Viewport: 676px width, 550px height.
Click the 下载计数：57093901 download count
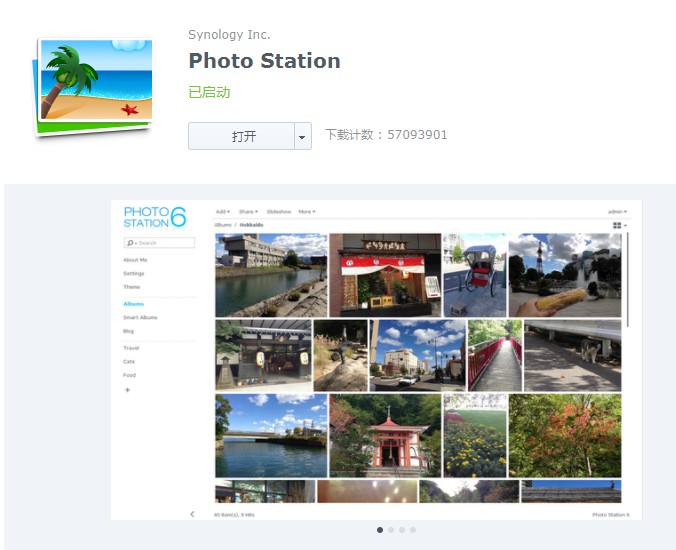coord(386,134)
